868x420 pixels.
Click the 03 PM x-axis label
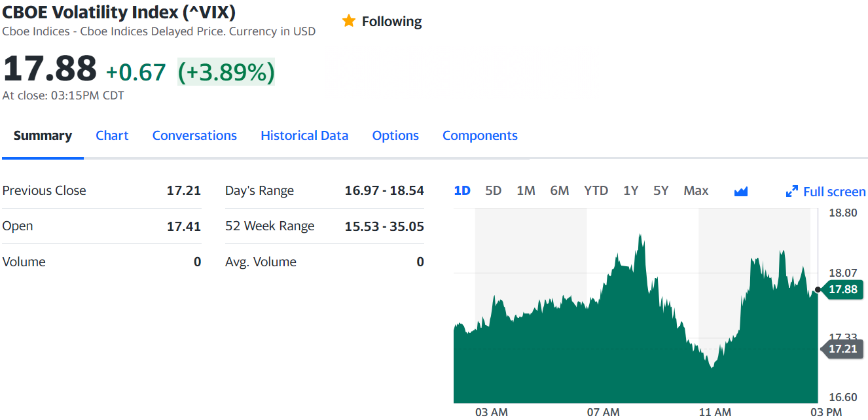click(x=826, y=412)
